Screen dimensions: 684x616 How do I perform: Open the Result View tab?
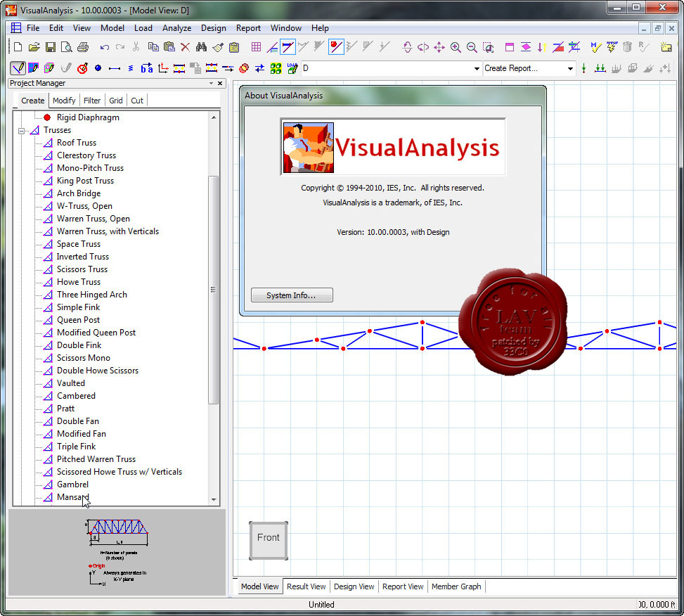[x=306, y=586]
